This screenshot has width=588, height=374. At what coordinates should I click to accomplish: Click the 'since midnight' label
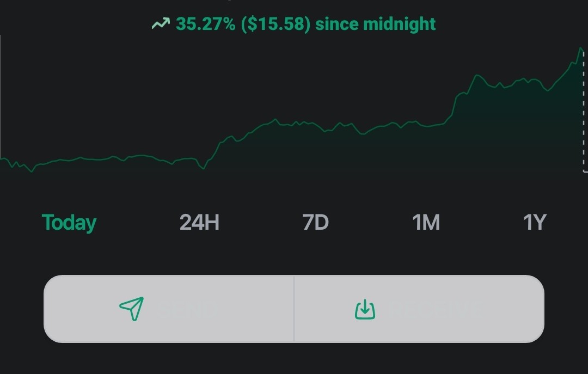click(375, 24)
